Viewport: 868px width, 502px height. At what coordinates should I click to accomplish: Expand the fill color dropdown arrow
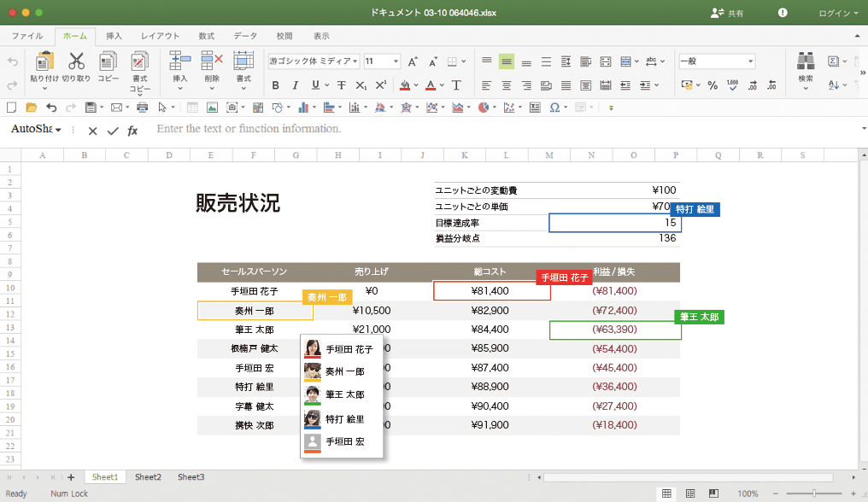coord(416,85)
